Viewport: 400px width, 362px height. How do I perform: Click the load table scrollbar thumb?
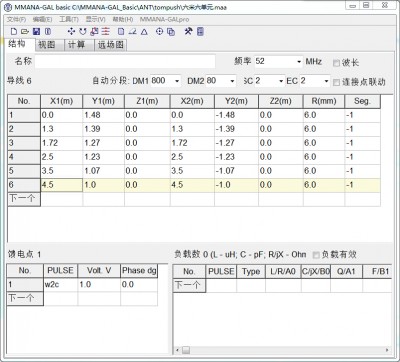tap(186, 350)
